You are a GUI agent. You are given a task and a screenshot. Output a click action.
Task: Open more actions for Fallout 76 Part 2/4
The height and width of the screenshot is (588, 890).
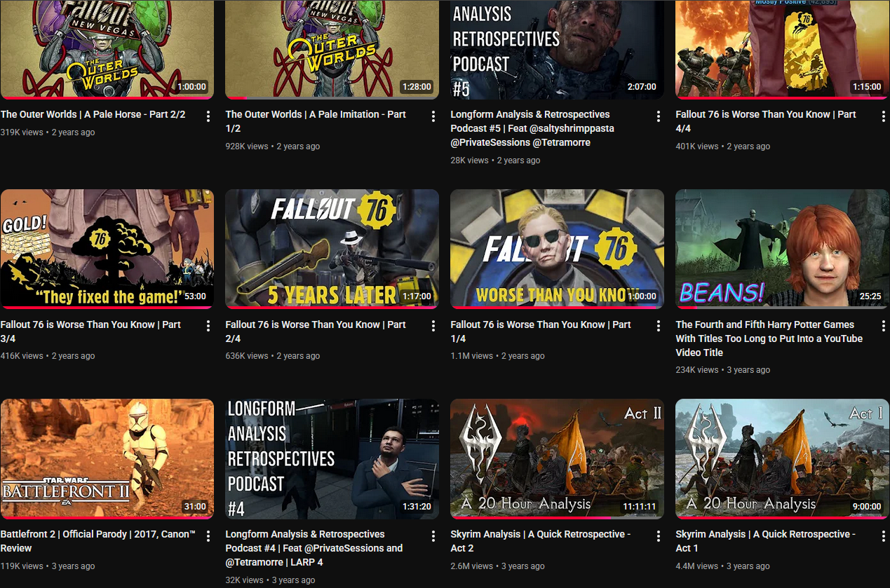pyautogui.click(x=433, y=327)
